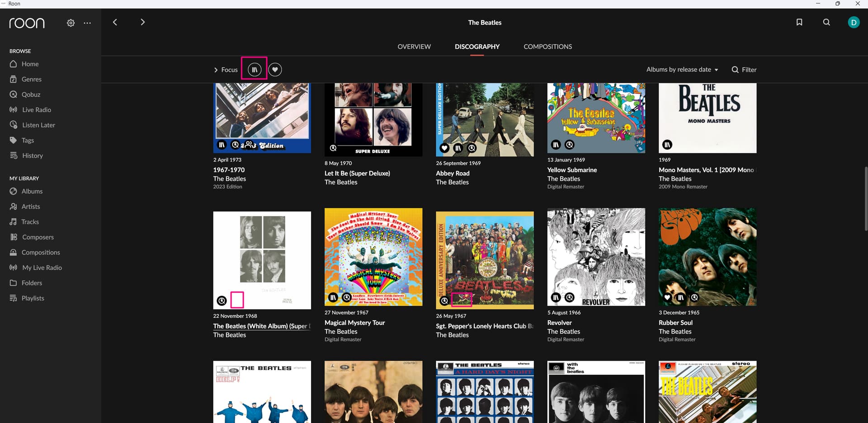Click library badge on Abbey Road cover
The width and height of the screenshot is (868, 423).
[458, 148]
